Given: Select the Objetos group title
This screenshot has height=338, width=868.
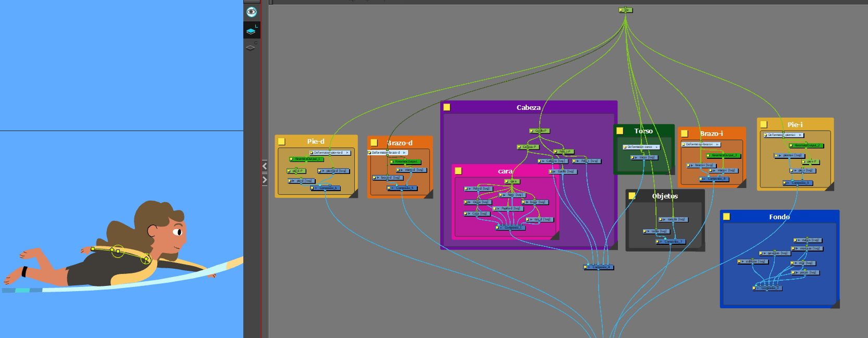Looking at the screenshot, I should (665, 196).
